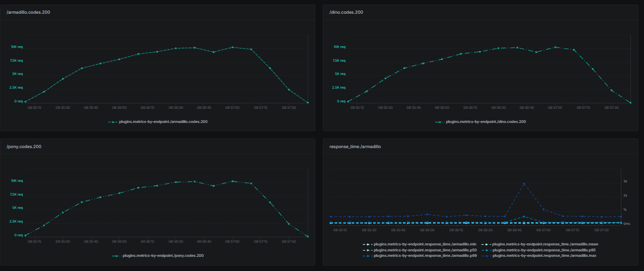The image size is (644, 271).
Task: Toggle the armadillo.p95 legend entry
Action: (545, 250)
